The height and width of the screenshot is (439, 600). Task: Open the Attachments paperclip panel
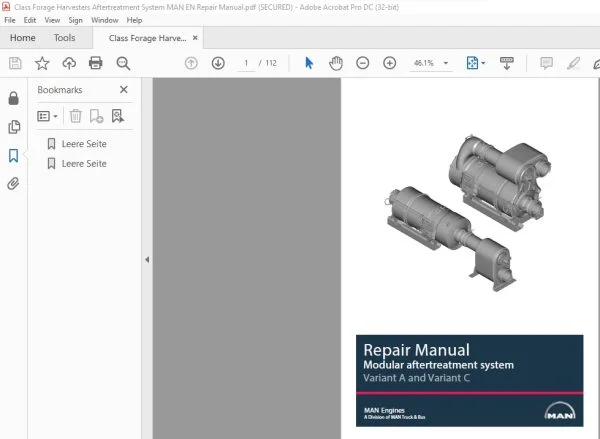coord(13,184)
